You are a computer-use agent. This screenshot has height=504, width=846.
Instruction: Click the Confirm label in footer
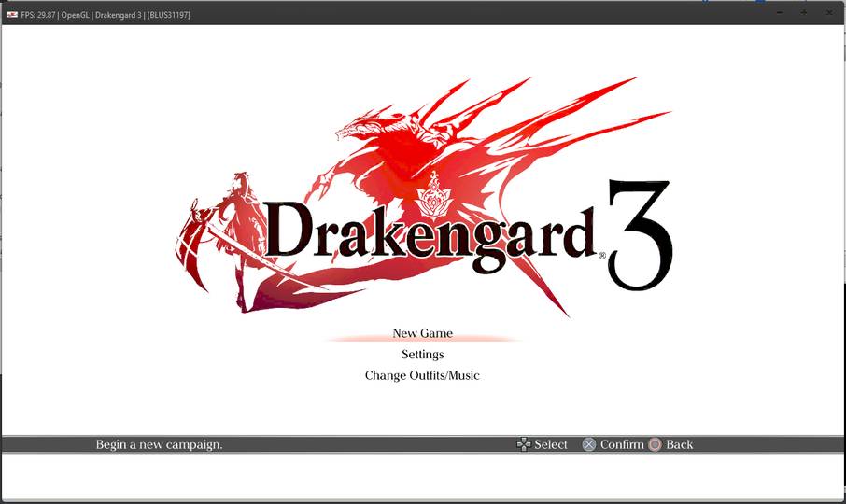[622, 444]
